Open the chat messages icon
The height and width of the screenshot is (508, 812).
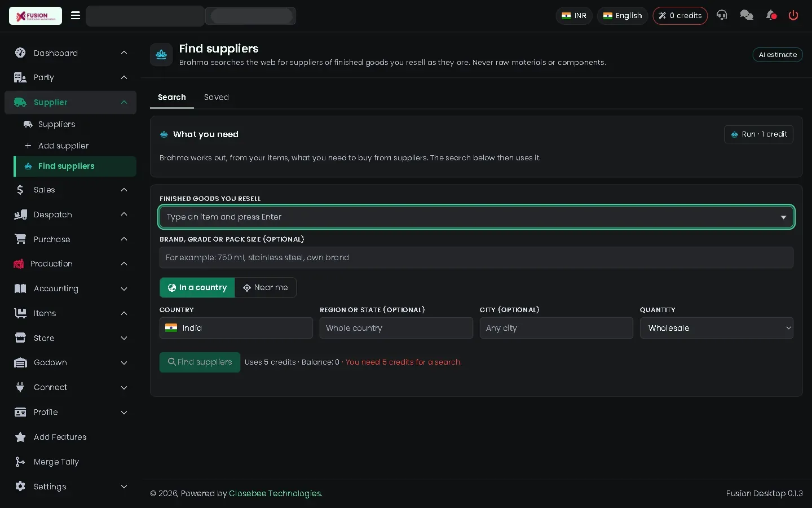pyautogui.click(x=747, y=15)
